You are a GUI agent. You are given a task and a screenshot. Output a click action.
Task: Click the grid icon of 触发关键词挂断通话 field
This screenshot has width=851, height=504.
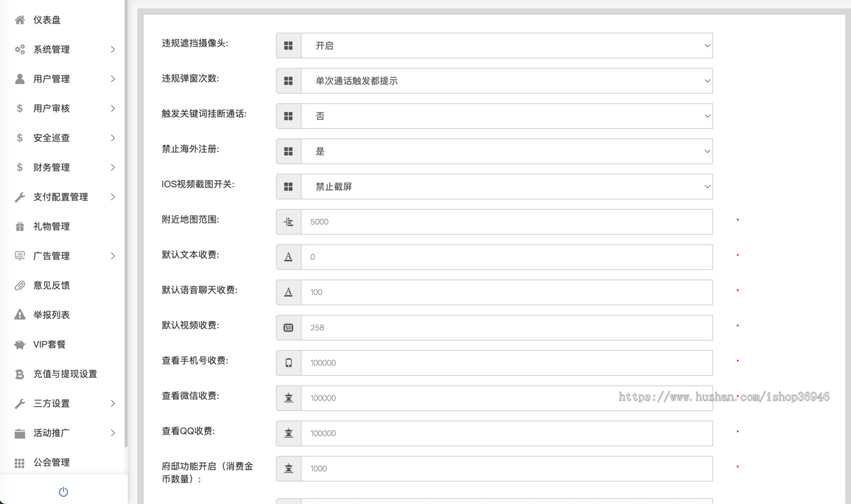(289, 116)
